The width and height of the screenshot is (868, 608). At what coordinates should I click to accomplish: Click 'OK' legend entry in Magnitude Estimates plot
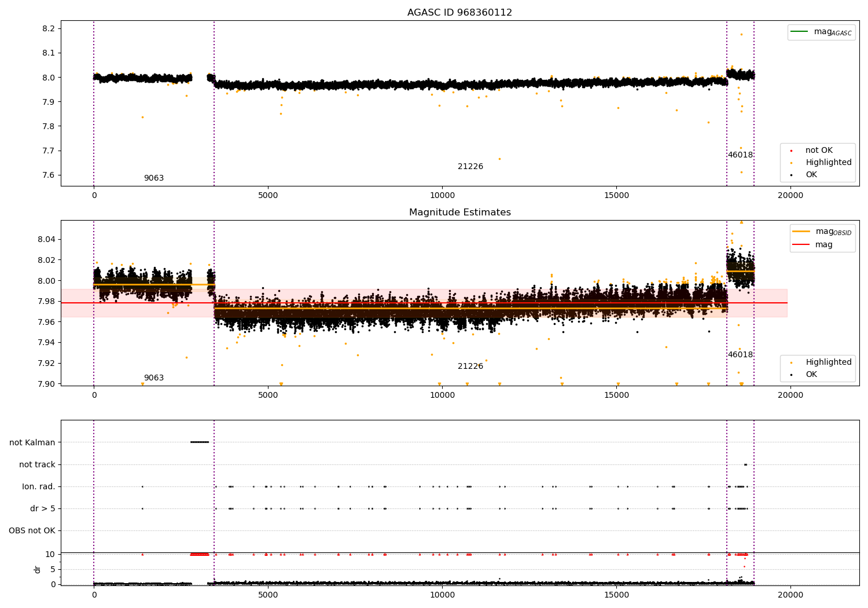point(803,374)
